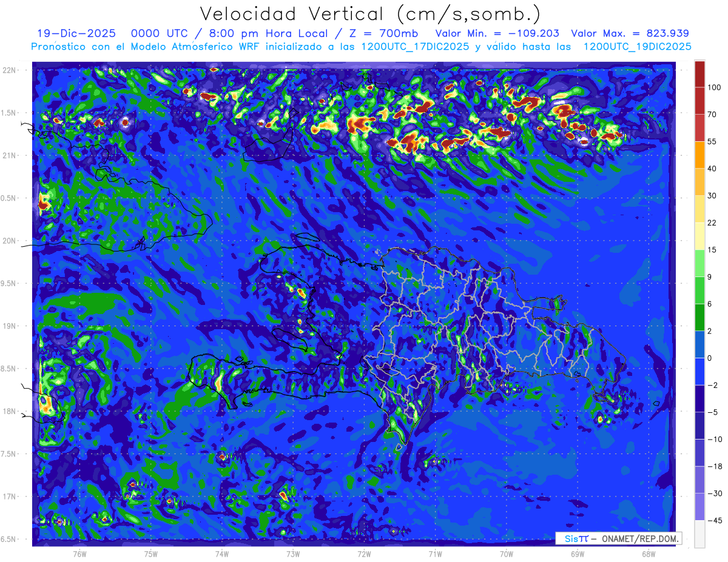Click the "74W" longitude axis label
This screenshot has width=728, height=562.
tap(222, 554)
